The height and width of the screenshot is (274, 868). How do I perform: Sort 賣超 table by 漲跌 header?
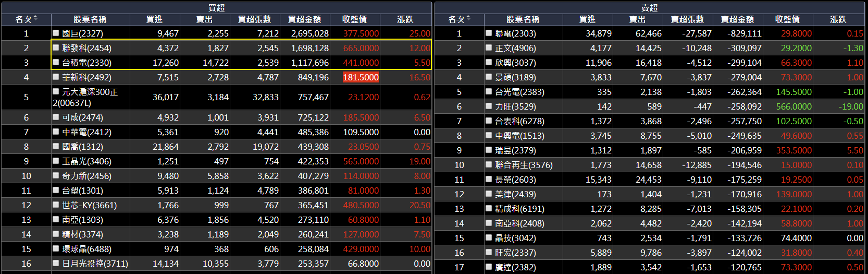(x=838, y=19)
